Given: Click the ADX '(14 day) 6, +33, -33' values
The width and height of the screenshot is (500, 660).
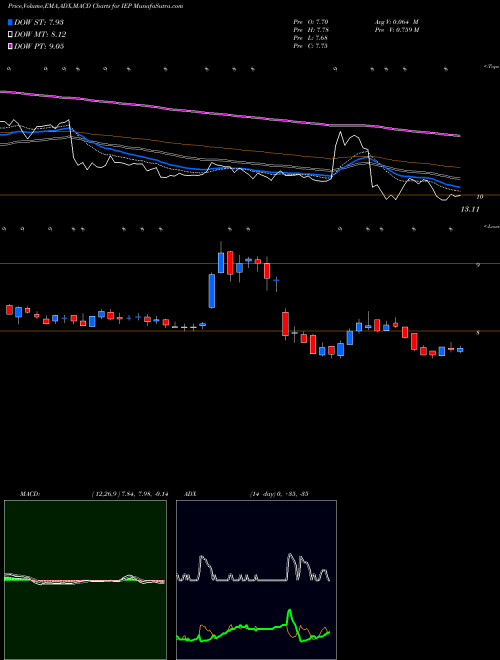Looking at the screenshot, I should click(279, 494).
